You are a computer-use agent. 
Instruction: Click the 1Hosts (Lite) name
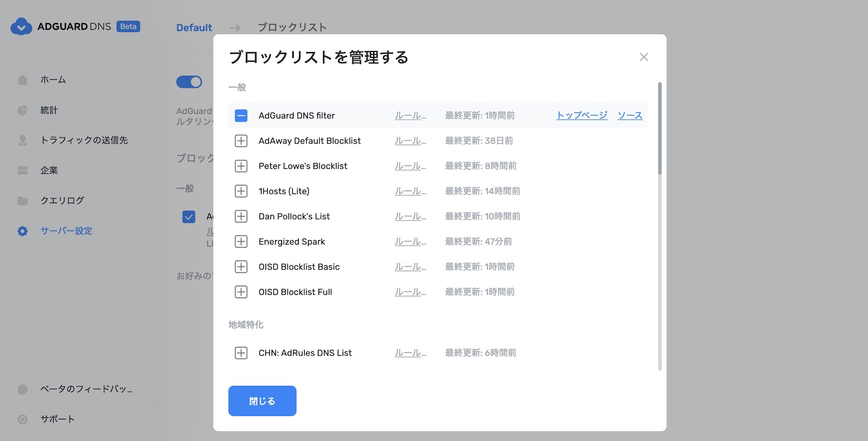[x=284, y=191]
